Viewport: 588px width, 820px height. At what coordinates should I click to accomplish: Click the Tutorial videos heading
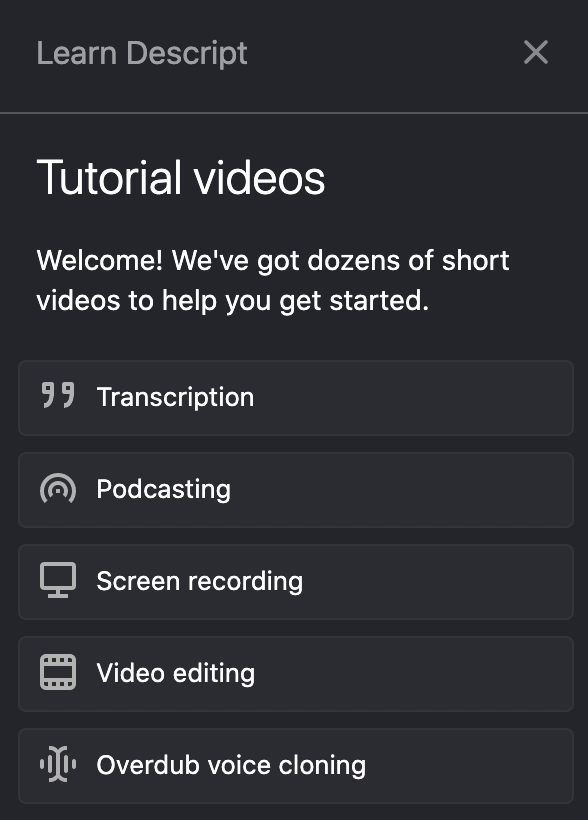(181, 178)
